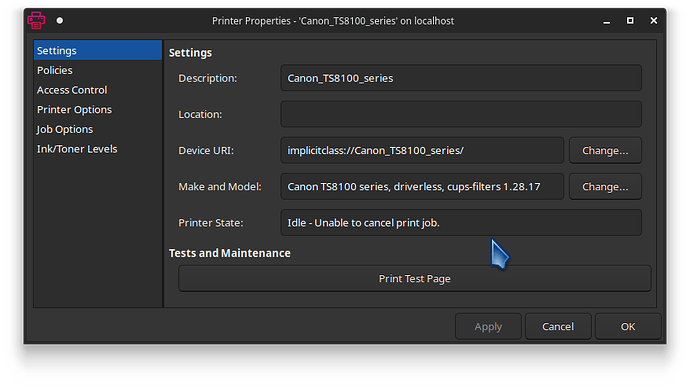Click the Description input field
Image resolution: width=690 pixels, height=392 pixels.
[461, 78]
